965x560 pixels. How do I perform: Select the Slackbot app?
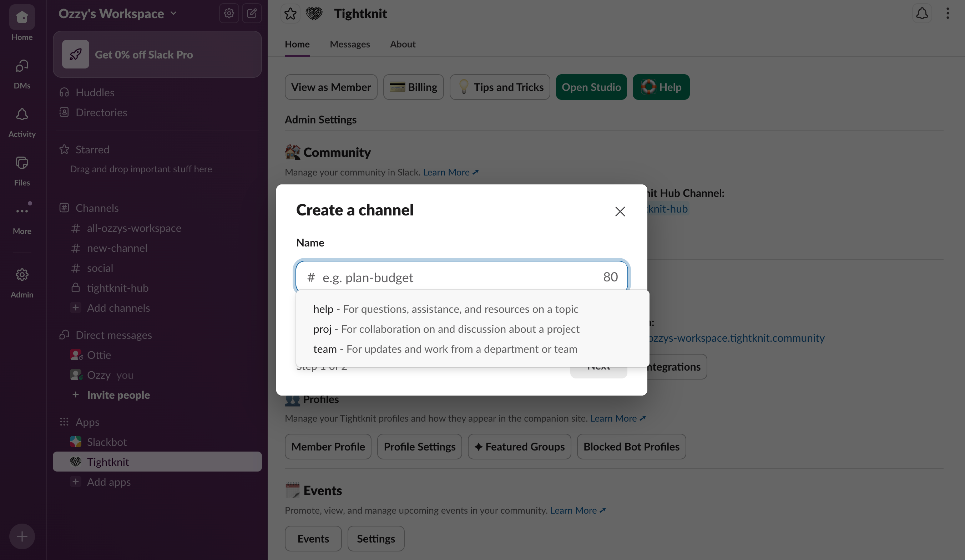tap(157, 442)
